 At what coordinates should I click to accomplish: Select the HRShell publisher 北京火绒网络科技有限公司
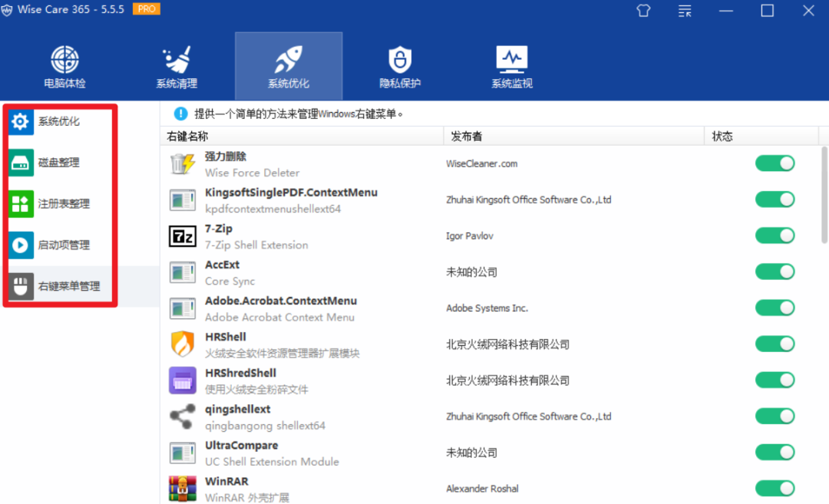[x=507, y=344]
